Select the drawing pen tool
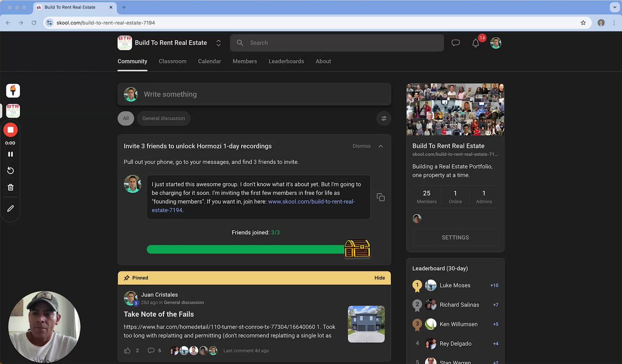The height and width of the screenshot is (364, 622). tap(10, 208)
